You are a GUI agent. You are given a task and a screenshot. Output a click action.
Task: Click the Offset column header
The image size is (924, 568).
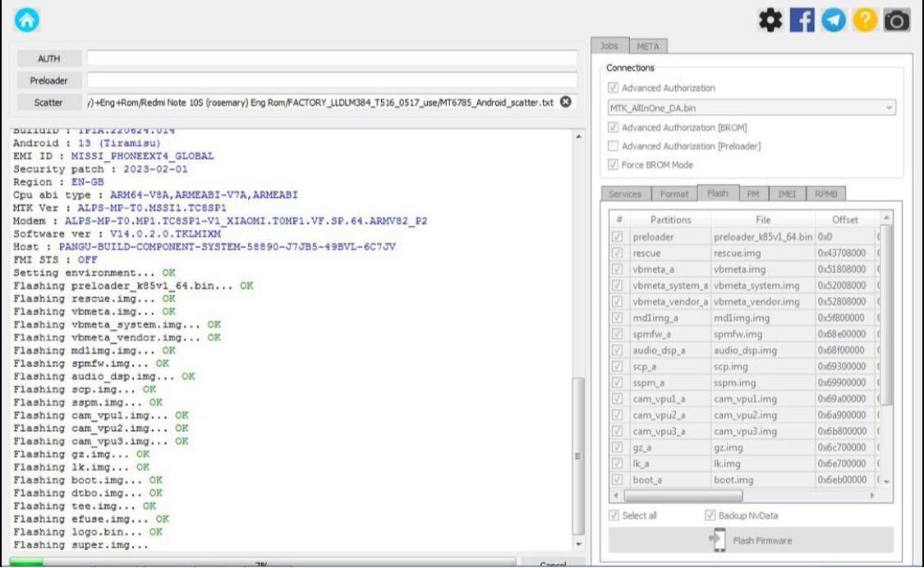tap(845, 220)
